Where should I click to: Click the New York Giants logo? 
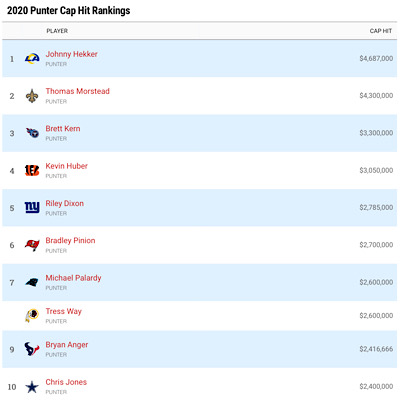[32, 207]
